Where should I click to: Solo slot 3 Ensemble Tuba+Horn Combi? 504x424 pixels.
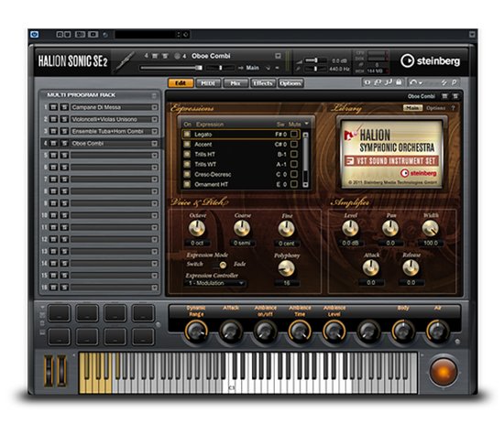pyautogui.click(x=65, y=131)
